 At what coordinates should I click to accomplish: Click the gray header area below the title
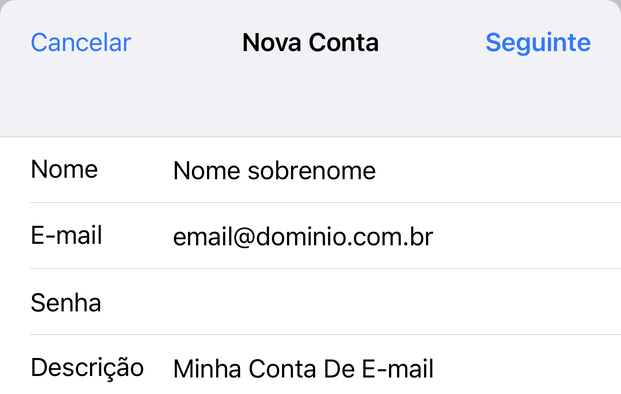310,99
